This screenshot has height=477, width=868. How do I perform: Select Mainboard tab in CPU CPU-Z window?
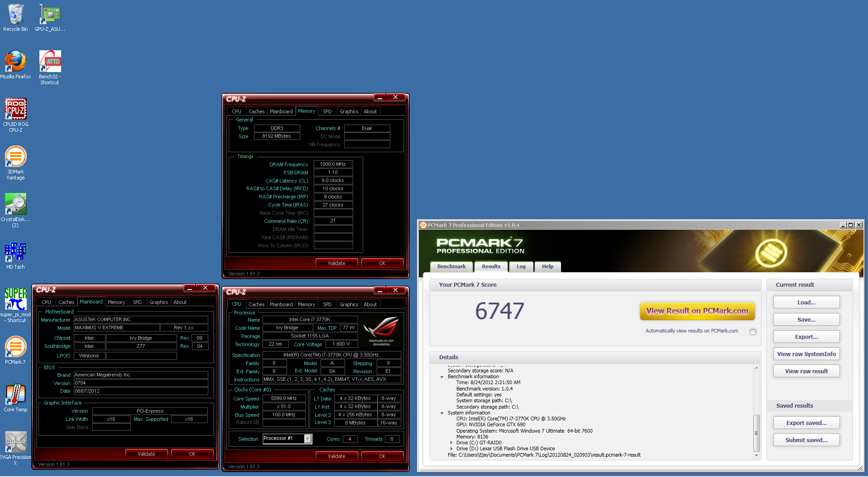coord(281,304)
